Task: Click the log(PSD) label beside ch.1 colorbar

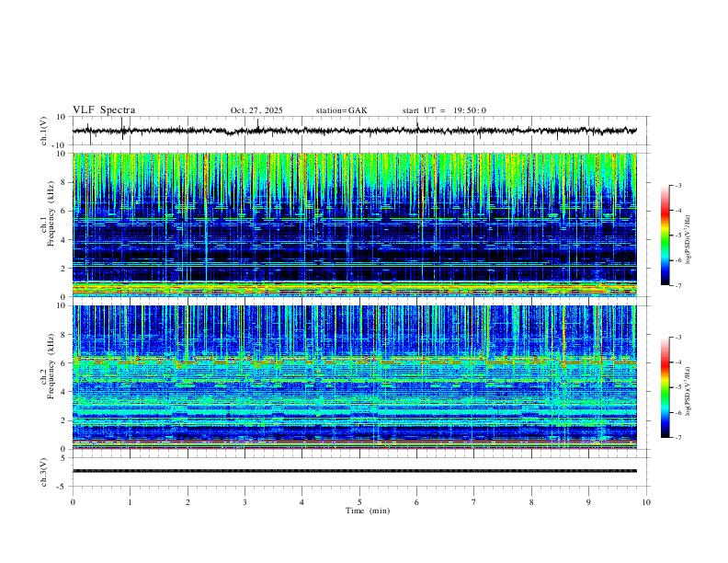Action: (x=688, y=239)
